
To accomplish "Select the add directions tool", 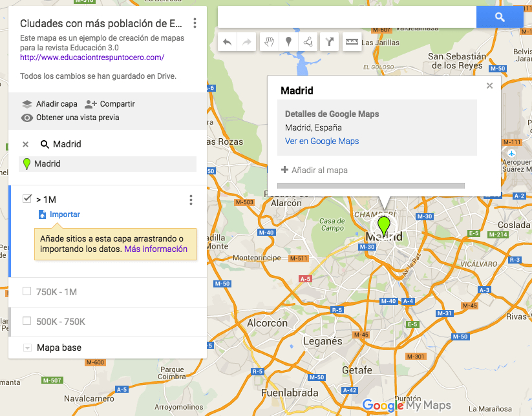I will 330,42.
